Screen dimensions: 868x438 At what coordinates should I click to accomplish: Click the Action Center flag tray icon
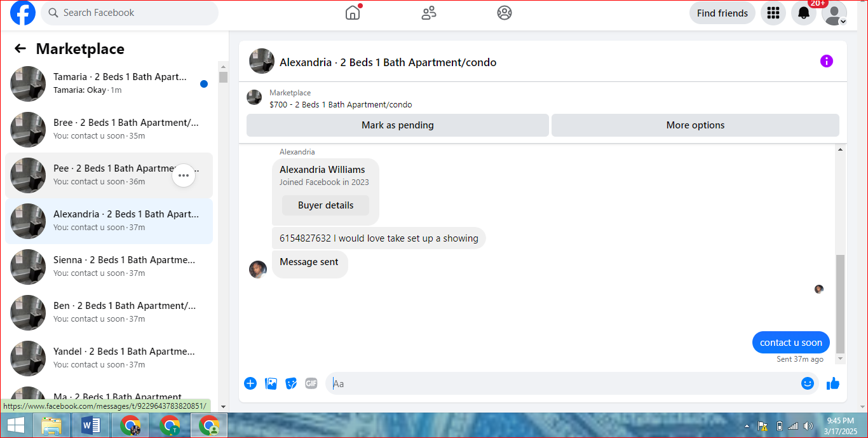pyautogui.click(x=763, y=426)
